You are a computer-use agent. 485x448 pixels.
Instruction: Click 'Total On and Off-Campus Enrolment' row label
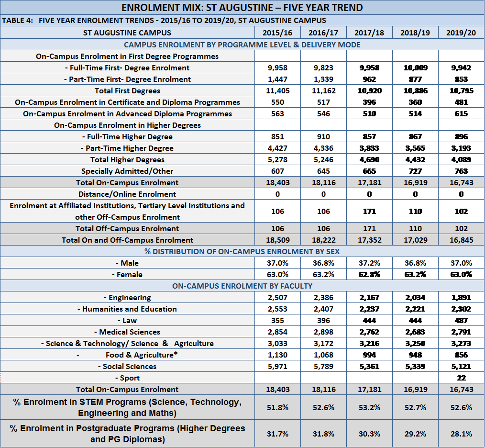pyautogui.click(x=127, y=240)
